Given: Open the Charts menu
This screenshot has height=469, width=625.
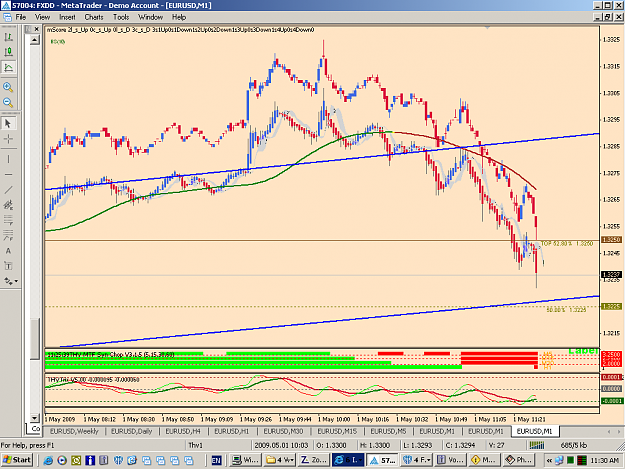Looking at the screenshot, I should tap(94, 17).
